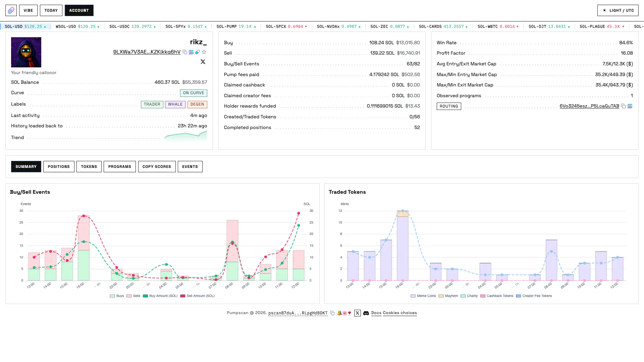The height and width of the screenshot is (362, 644).
Task: Toggle Buy Amount (SOL) legend entry
Action: [160, 296]
